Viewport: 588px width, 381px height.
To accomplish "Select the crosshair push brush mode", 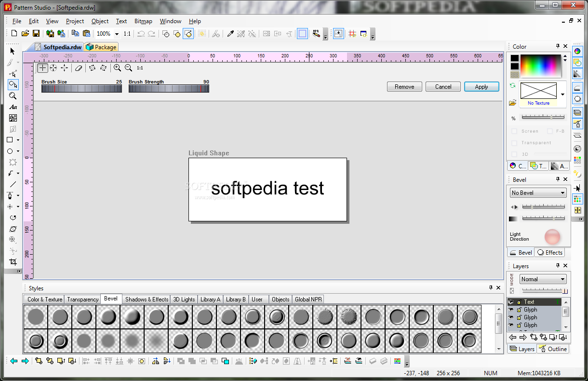I will pos(43,68).
